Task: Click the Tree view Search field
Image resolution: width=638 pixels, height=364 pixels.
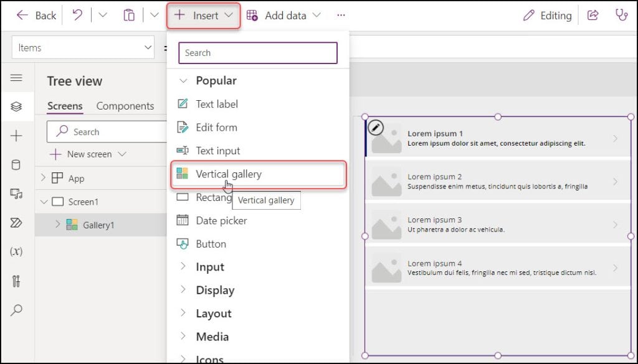Action: pyautogui.click(x=107, y=132)
